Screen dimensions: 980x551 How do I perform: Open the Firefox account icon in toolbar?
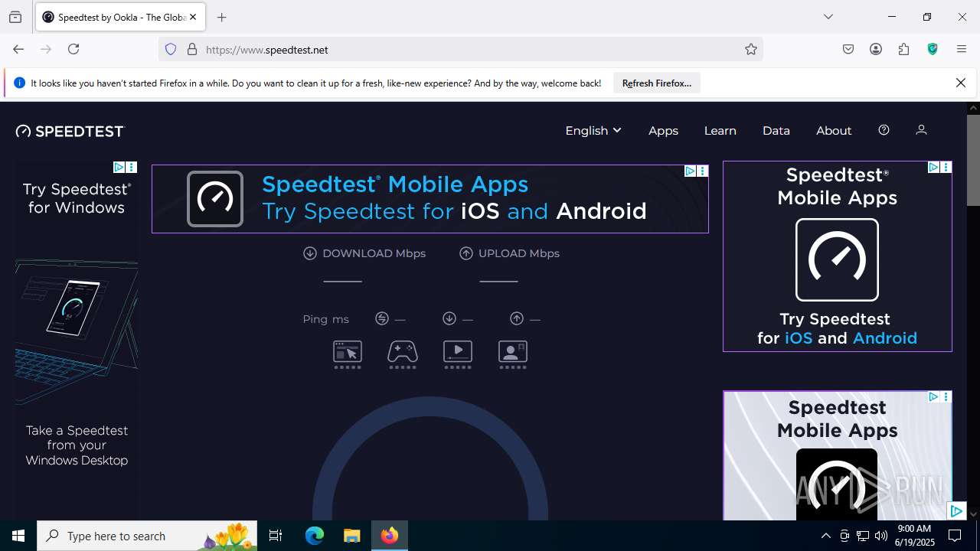[876, 49]
